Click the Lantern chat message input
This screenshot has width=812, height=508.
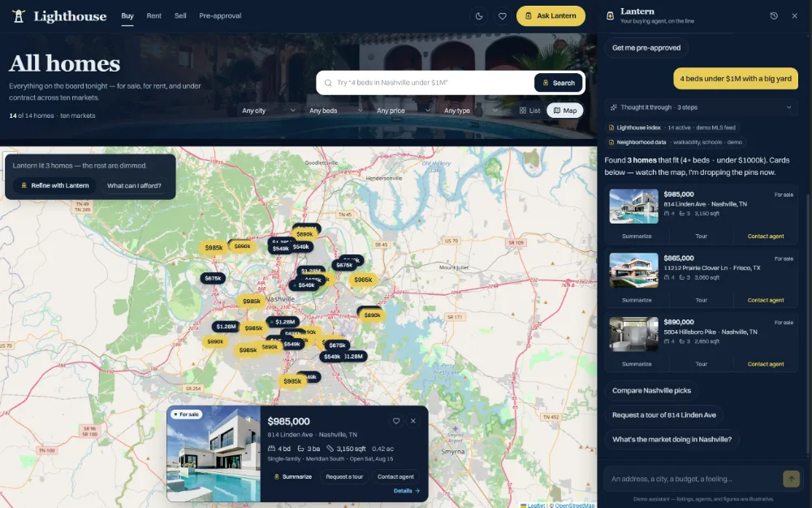tap(693, 479)
